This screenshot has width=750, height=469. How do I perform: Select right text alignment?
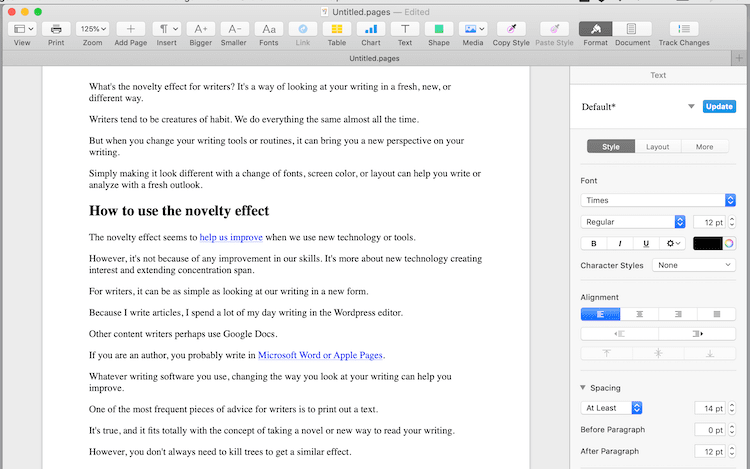pos(678,314)
